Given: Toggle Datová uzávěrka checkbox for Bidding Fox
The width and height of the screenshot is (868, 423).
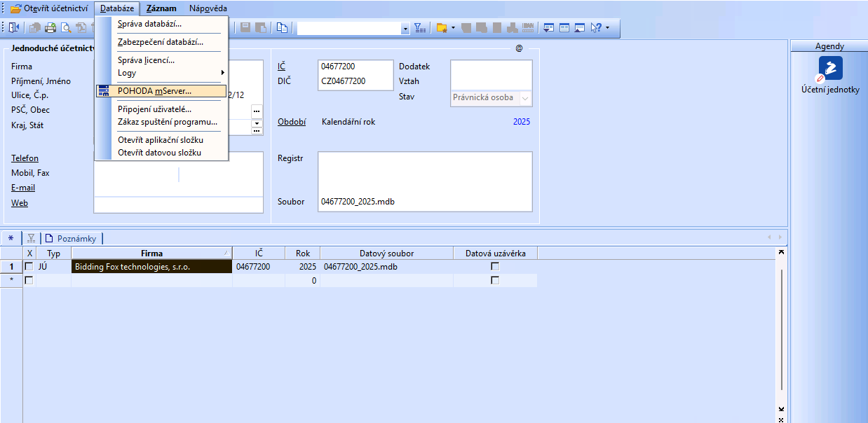Looking at the screenshot, I should (495, 267).
